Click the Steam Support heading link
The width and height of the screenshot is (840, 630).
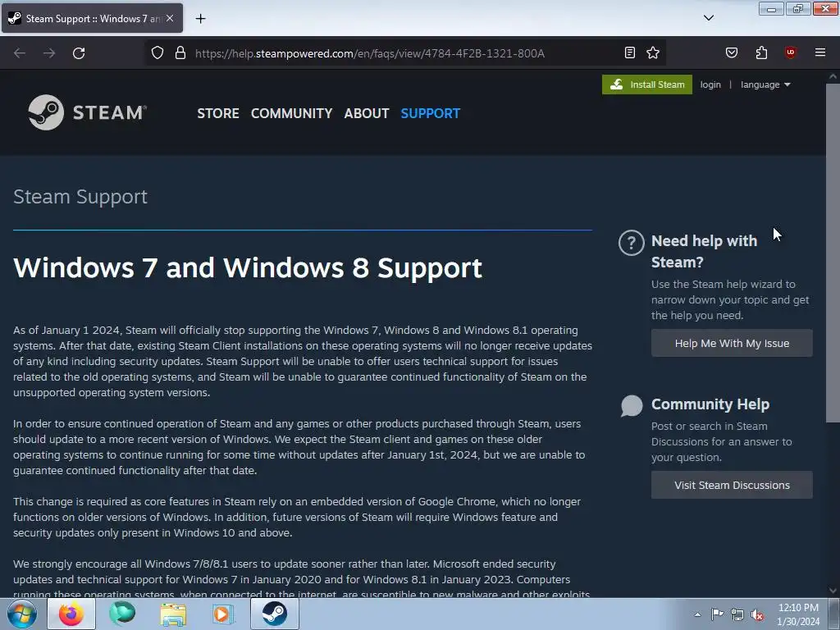pyautogui.click(x=80, y=197)
